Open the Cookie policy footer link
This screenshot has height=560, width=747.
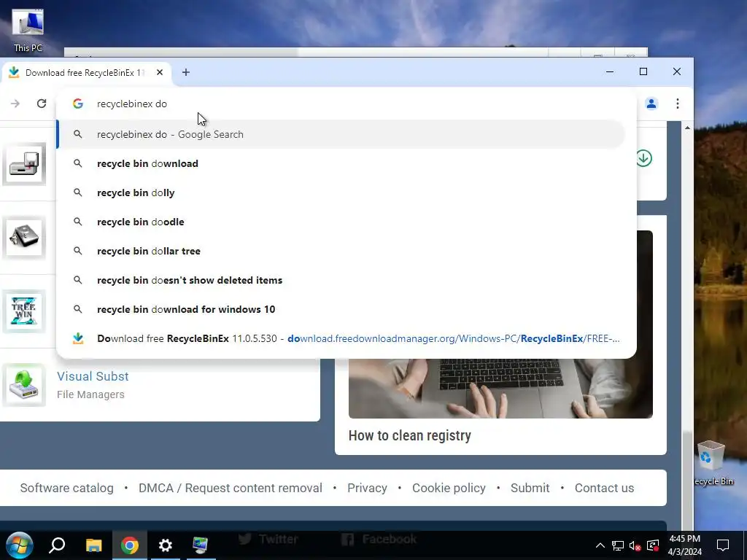(449, 488)
